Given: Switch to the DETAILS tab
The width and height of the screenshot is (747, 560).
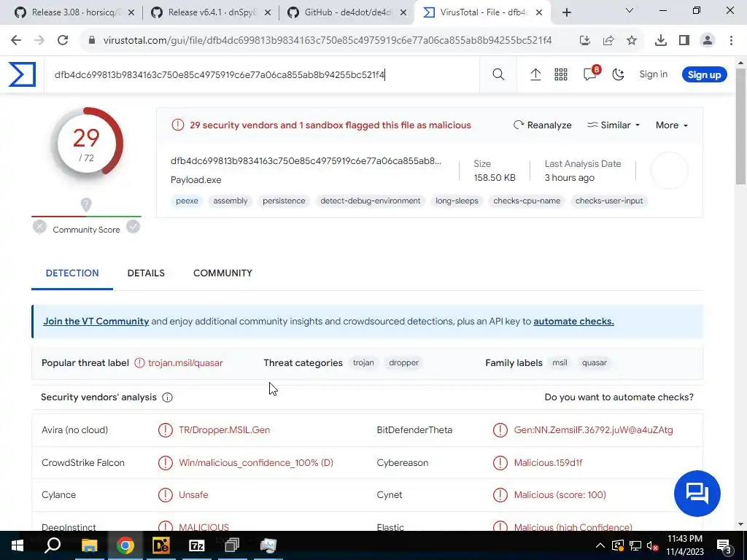Looking at the screenshot, I should click(146, 273).
